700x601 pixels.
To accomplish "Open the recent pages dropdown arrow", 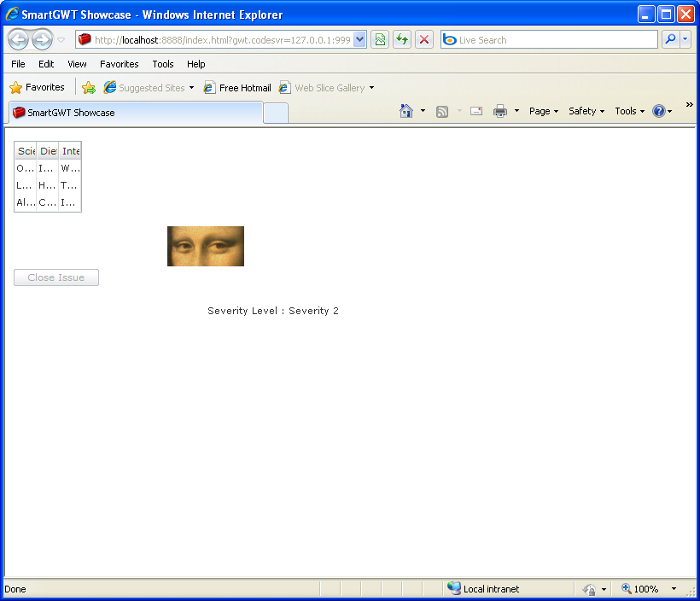I will coord(61,40).
